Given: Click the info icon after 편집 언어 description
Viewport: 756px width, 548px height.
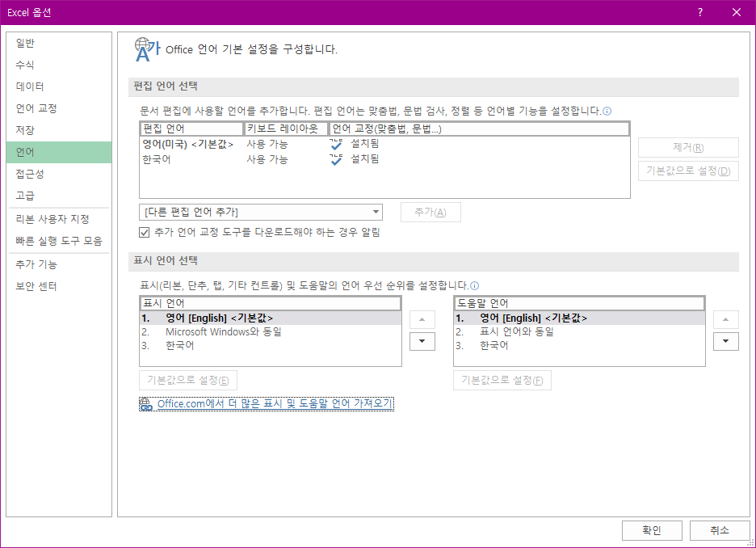Looking at the screenshot, I should 607,112.
